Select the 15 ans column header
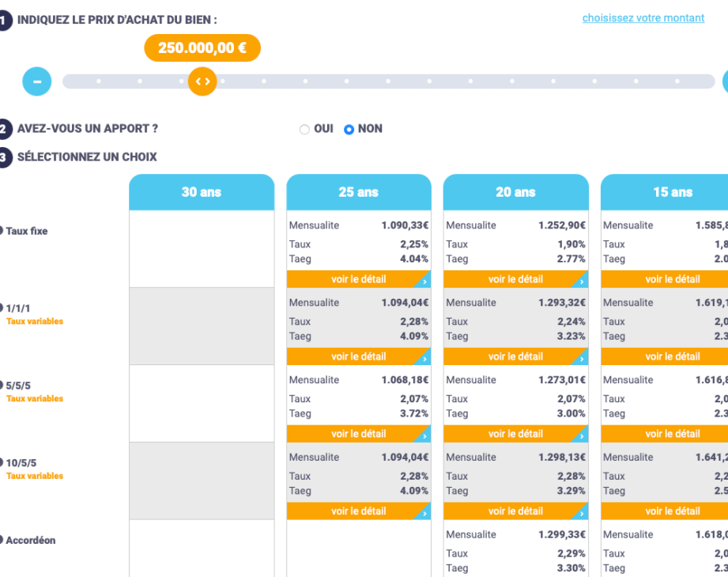 672,192
